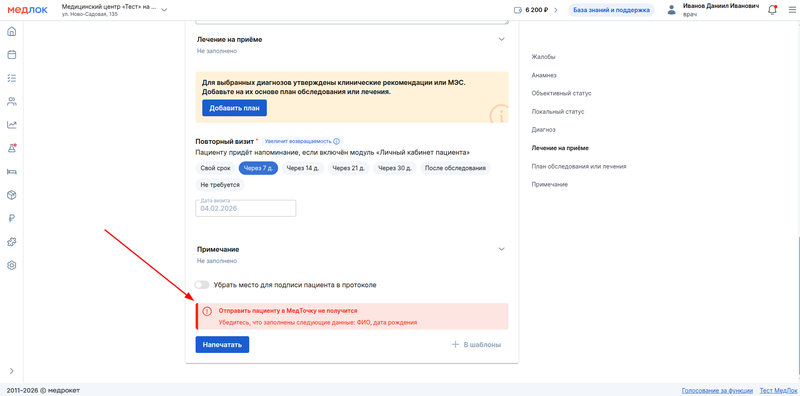
Task: Expand the Примечание section
Action: [502, 249]
